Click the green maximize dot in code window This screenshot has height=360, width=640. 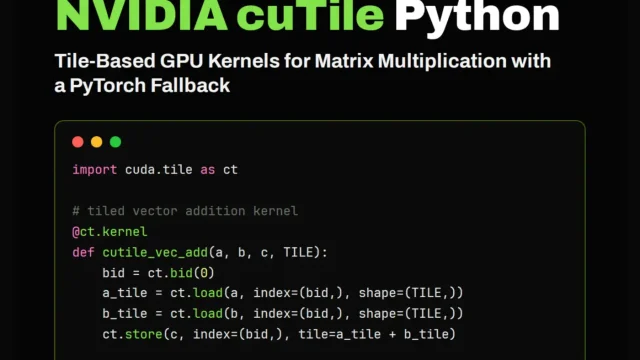tap(116, 142)
